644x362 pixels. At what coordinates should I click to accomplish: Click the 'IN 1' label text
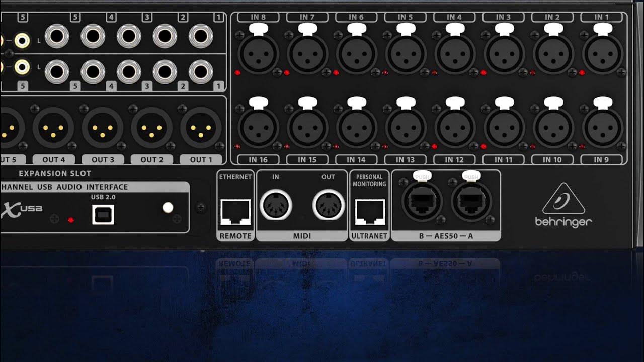pos(601,17)
